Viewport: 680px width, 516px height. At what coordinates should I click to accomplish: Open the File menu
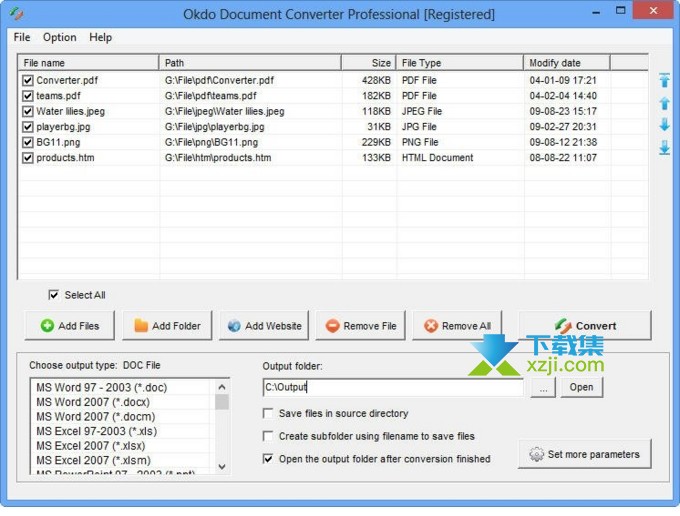coord(22,37)
